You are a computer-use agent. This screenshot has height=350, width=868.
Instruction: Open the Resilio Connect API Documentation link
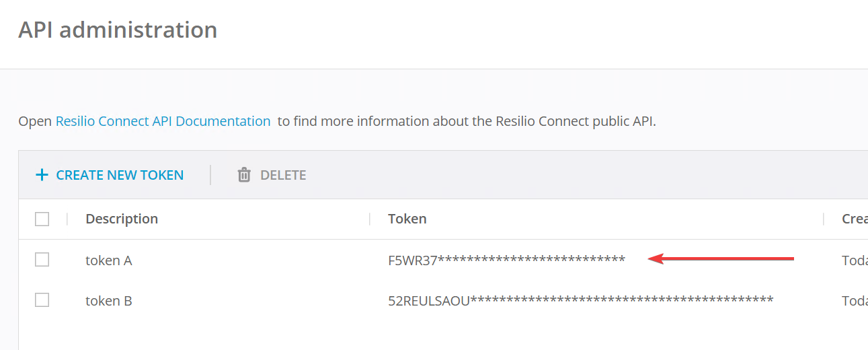tap(163, 122)
